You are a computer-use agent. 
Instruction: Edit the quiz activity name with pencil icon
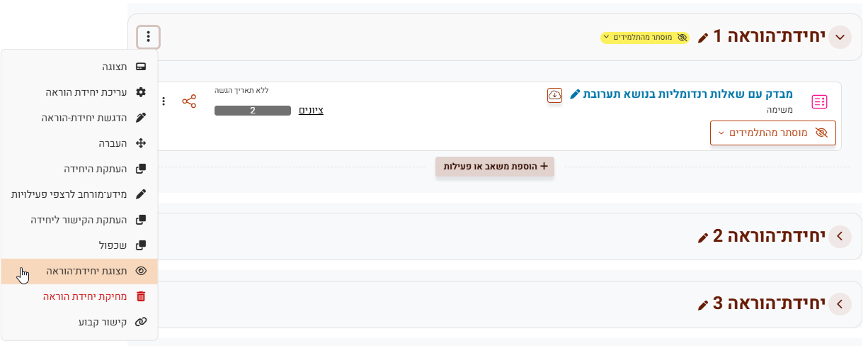(575, 94)
